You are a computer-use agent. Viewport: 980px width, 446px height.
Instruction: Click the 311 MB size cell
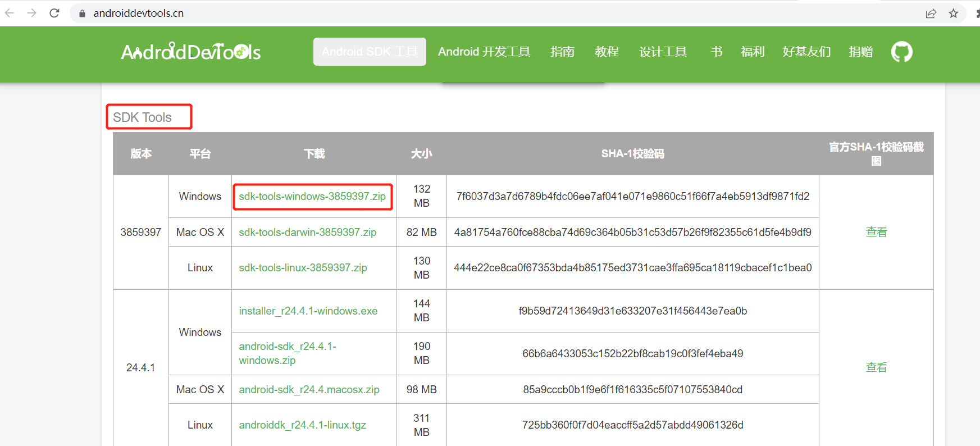422,425
